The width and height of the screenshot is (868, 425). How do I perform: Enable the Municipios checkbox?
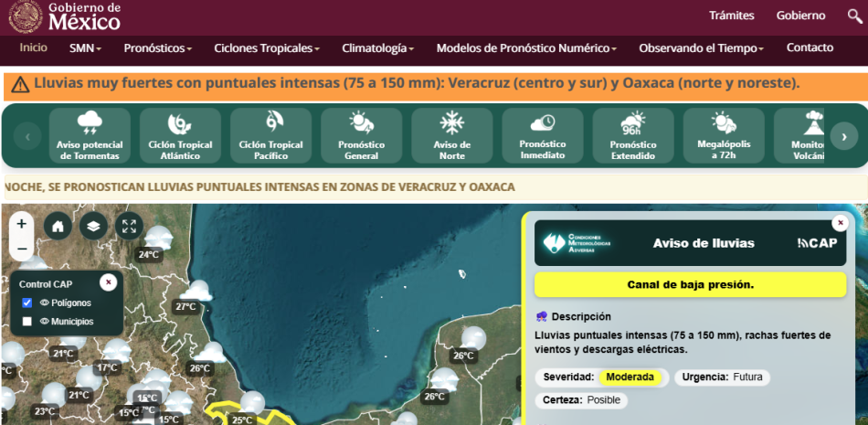point(26,322)
